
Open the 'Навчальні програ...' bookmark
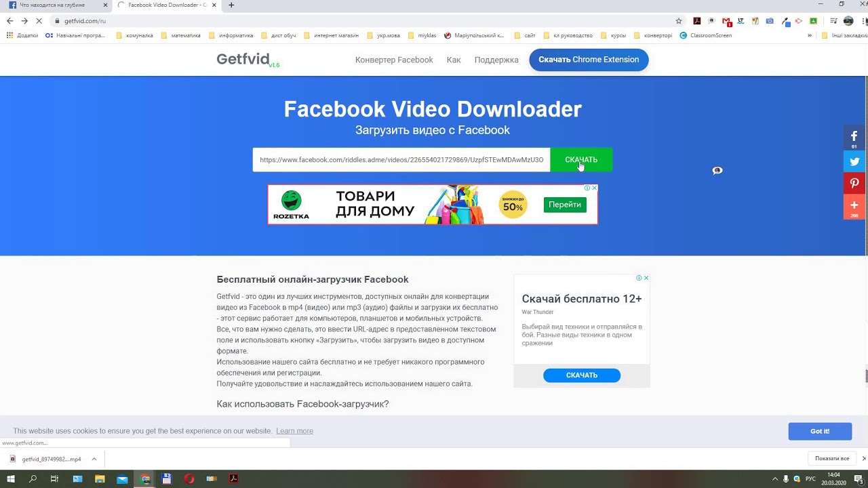click(x=75, y=35)
